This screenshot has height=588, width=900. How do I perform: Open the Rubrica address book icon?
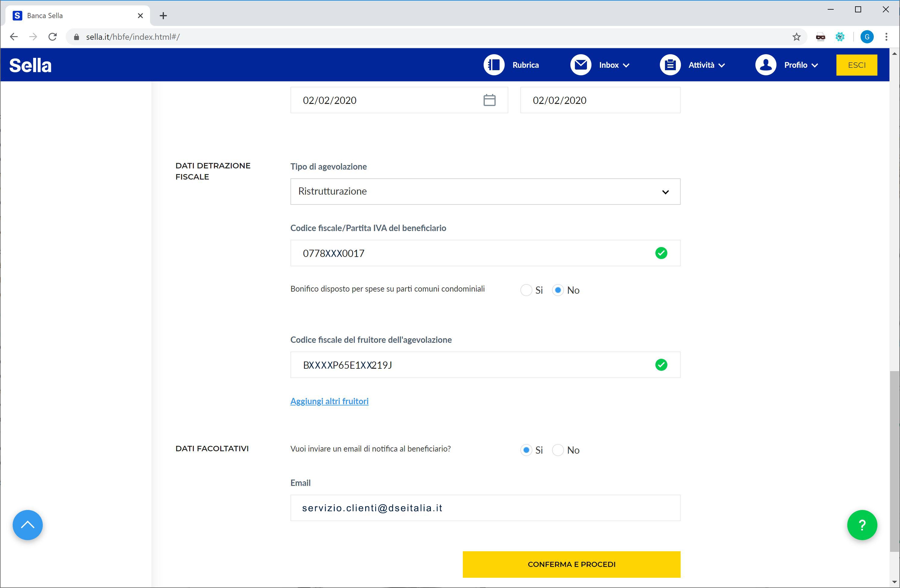click(x=494, y=65)
